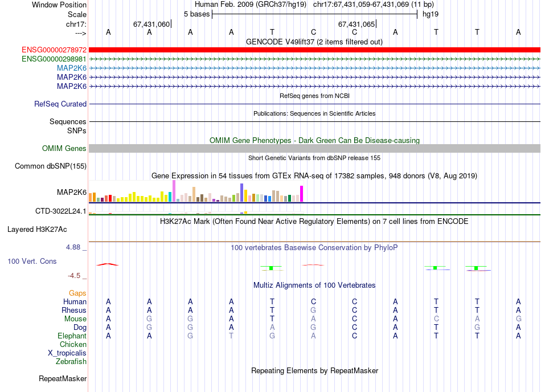Click the Dog species label
Viewport: 541px width, 392px height.
click(x=80, y=328)
